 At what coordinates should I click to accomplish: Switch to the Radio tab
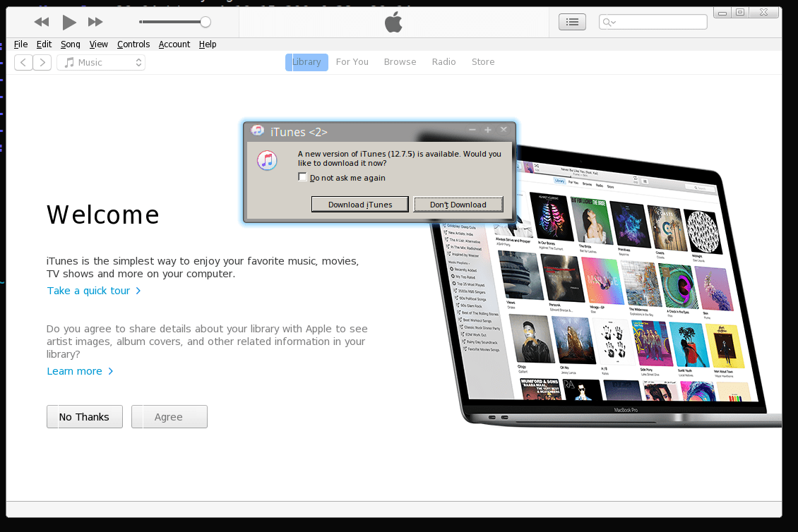(x=443, y=61)
